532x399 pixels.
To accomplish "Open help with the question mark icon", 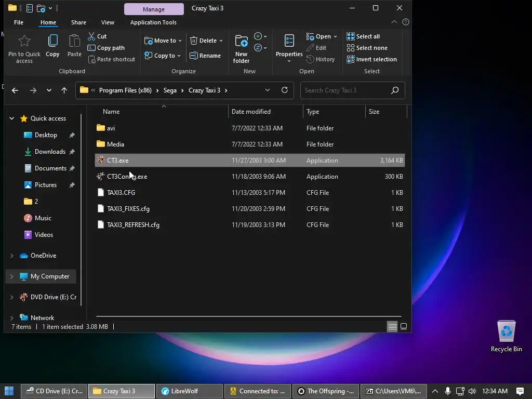I will tap(405, 22).
